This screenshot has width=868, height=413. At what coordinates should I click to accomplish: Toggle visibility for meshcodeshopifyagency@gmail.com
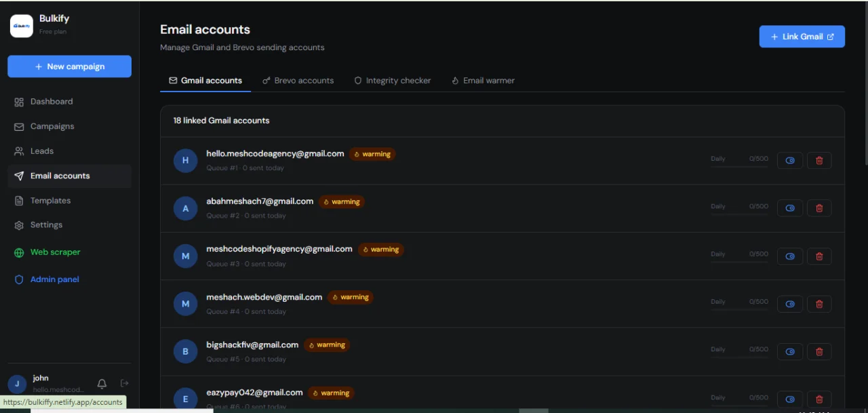tap(790, 256)
